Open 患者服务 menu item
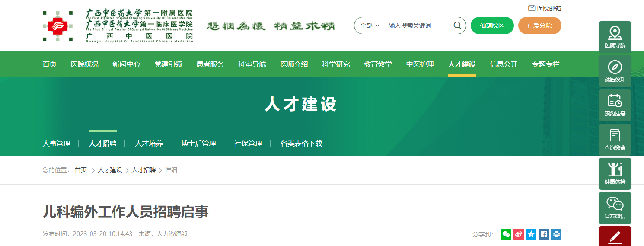This screenshot has height=246, width=644. [210, 64]
